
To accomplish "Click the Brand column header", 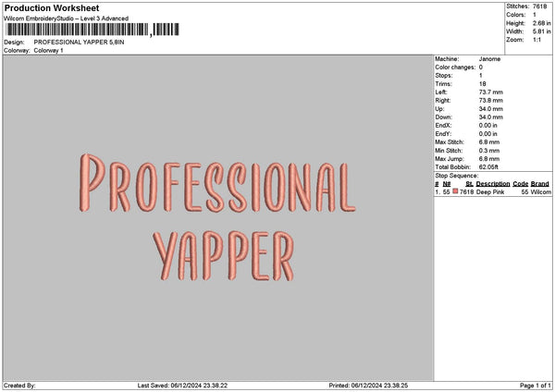I will (x=540, y=184).
